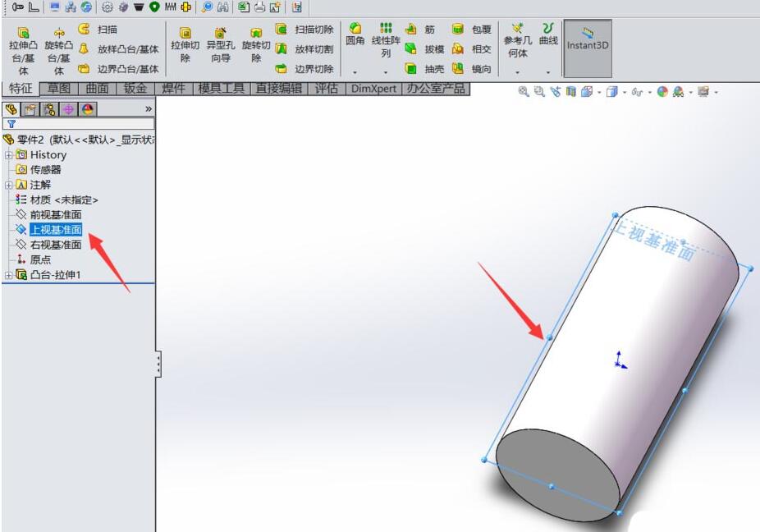Open the PropertyManager panel tab

tap(30, 109)
